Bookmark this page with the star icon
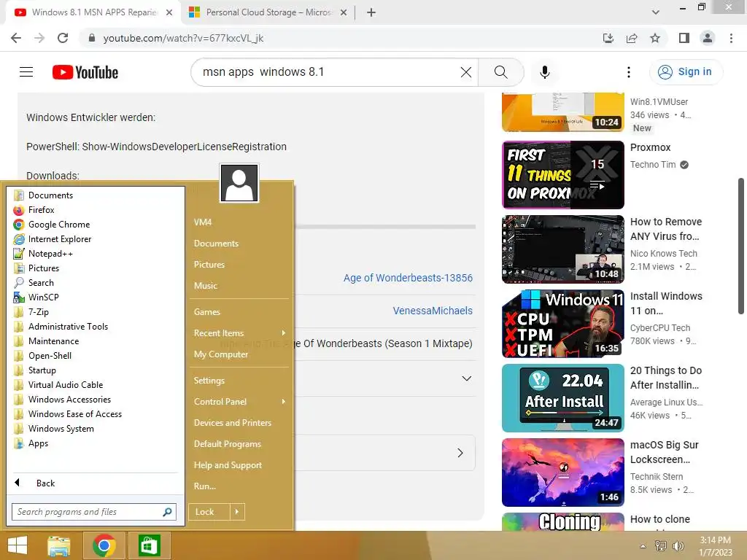747x560 pixels. coord(655,38)
